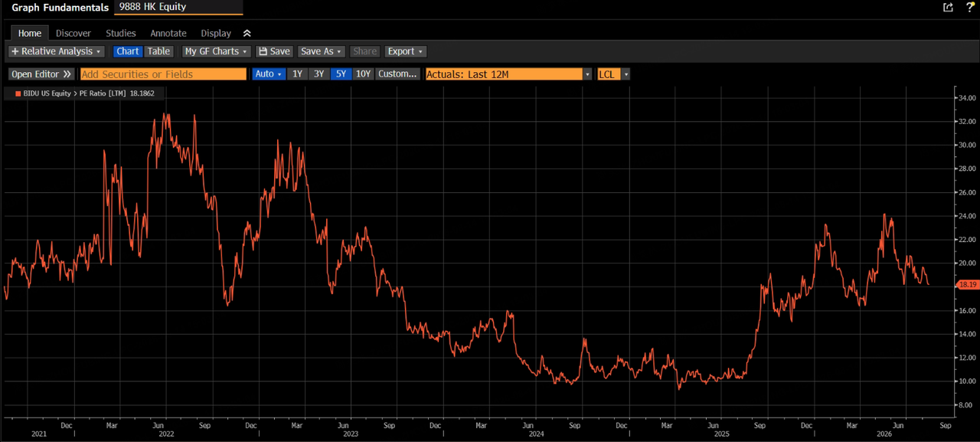The height and width of the screenshot is (442, 980).
Task: Set the range to 3Y
Action: (x=319, y=74)
